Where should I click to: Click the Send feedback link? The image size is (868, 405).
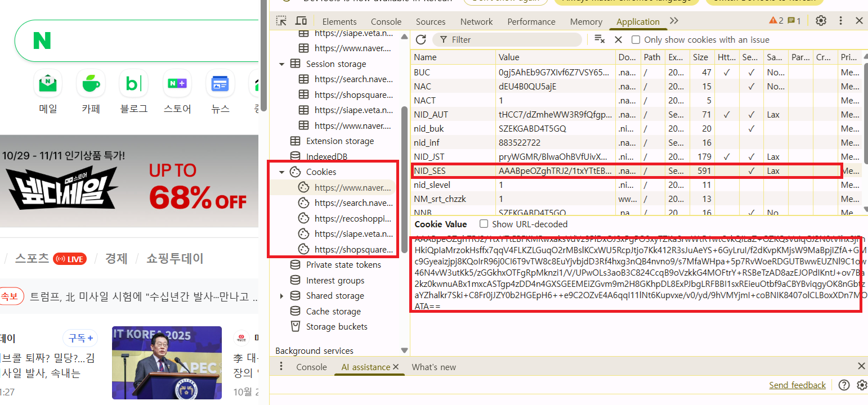(x=797, y=385)
